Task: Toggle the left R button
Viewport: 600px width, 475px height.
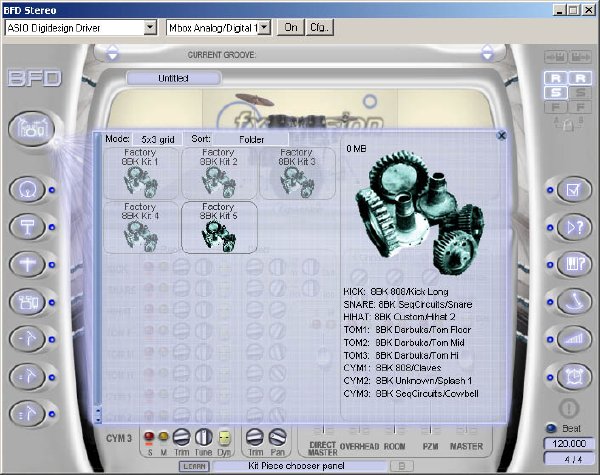Action: tap(556, 78)
